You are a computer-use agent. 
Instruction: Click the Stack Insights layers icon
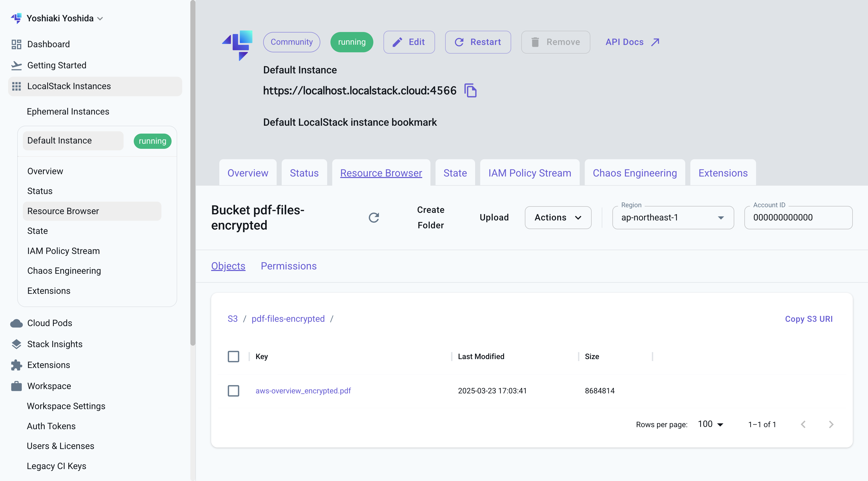click(x=16, y=344)
